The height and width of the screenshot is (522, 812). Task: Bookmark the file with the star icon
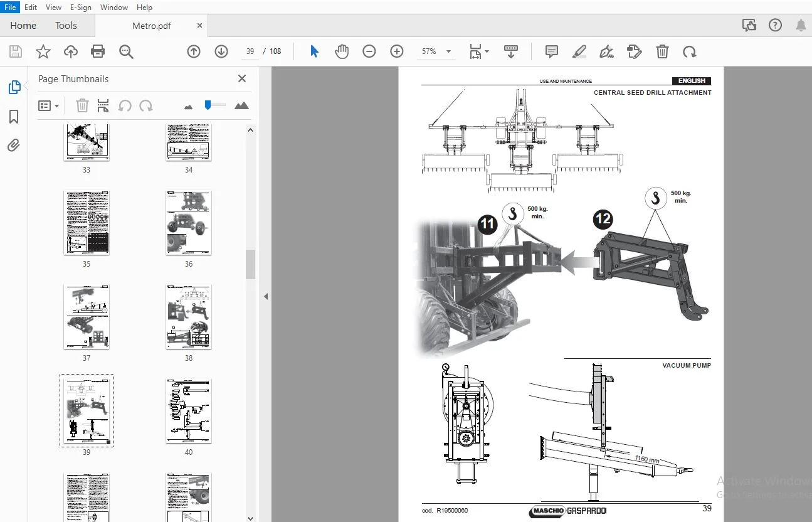(43, 51)
